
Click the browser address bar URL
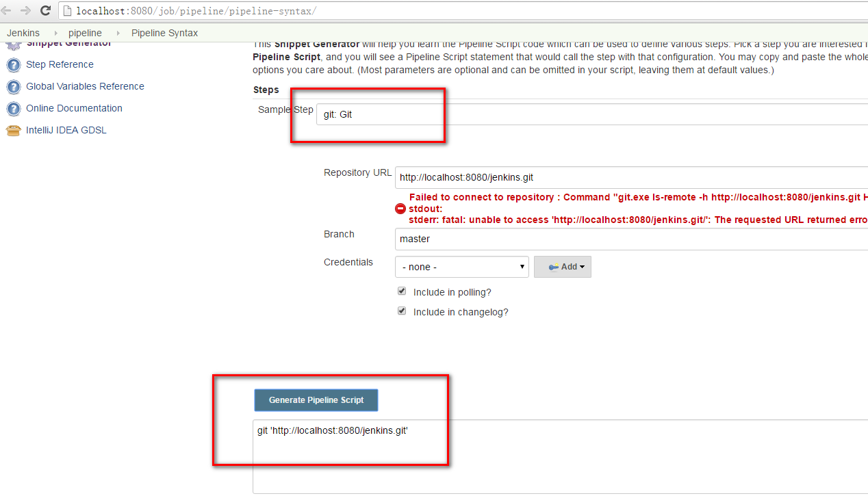[x=196, y=11]
